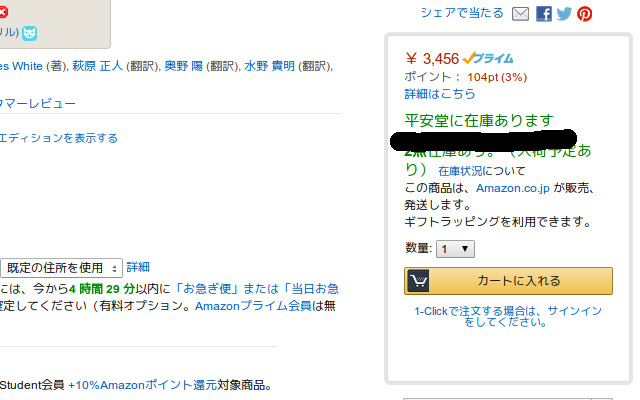
Task: Open 在庫状況 stock status link
Action: pyautogui.click(x=460, y=171)
